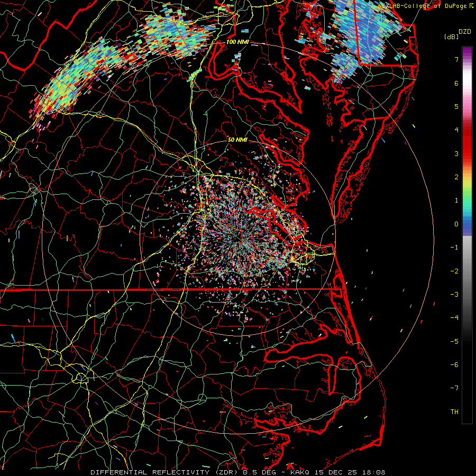Click legend value -7
Viewport: 476px width, 476px height.
(454, 388)
